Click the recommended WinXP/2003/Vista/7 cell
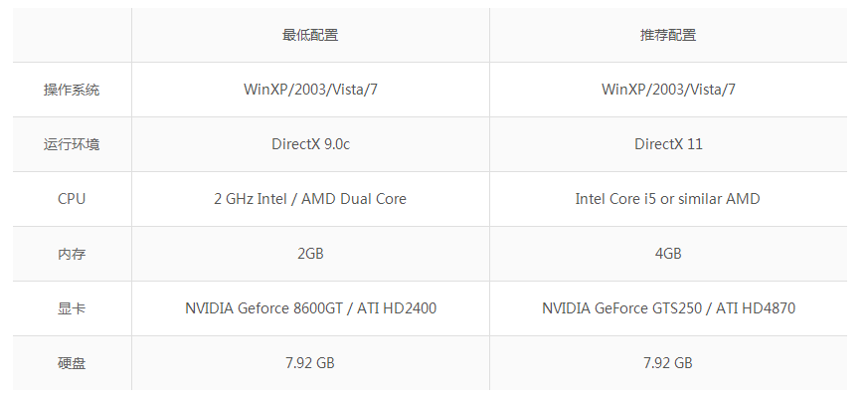The height and width of the screenshot is (398, 868). 668,90
